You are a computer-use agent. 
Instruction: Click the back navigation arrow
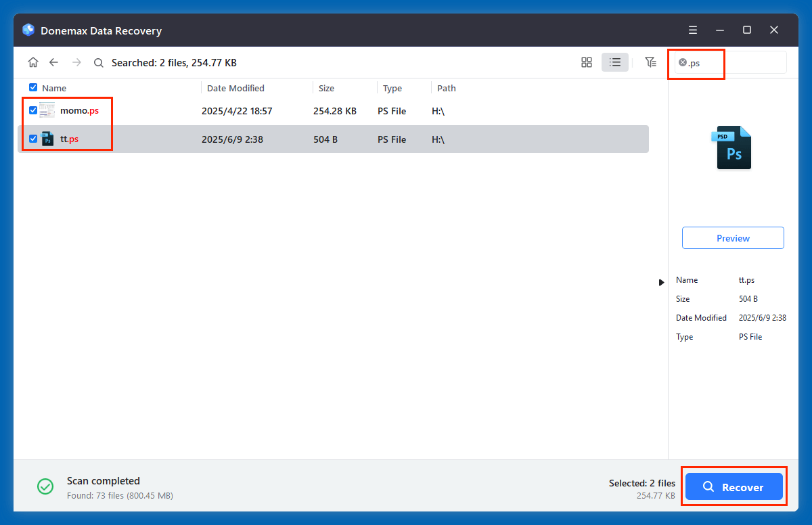tap(53, 62)
